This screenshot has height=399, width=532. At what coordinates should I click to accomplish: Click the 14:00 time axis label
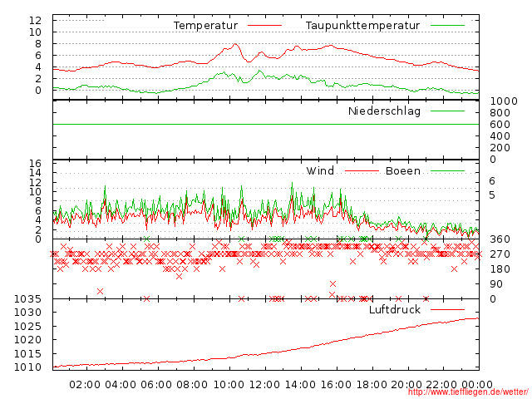(300, 385)
